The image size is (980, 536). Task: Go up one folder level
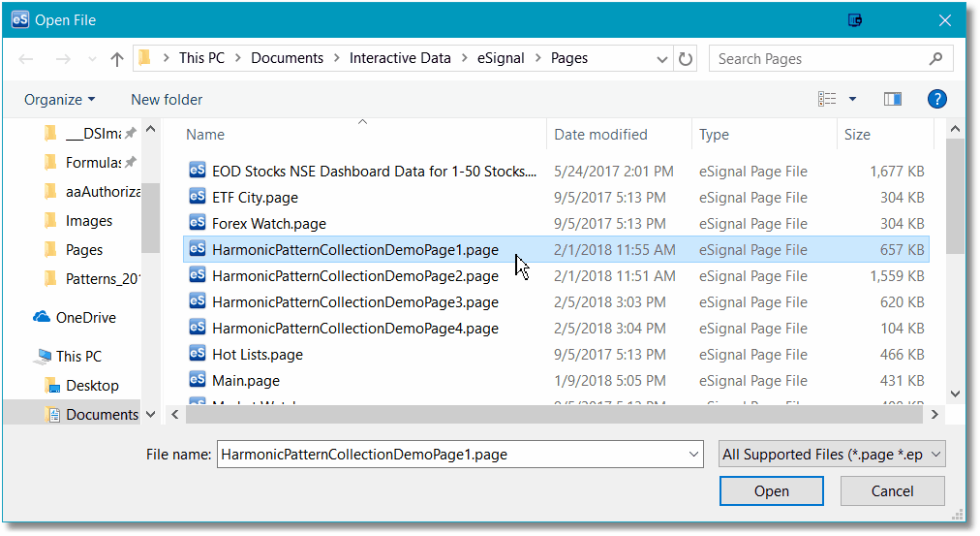coord(117,59)
